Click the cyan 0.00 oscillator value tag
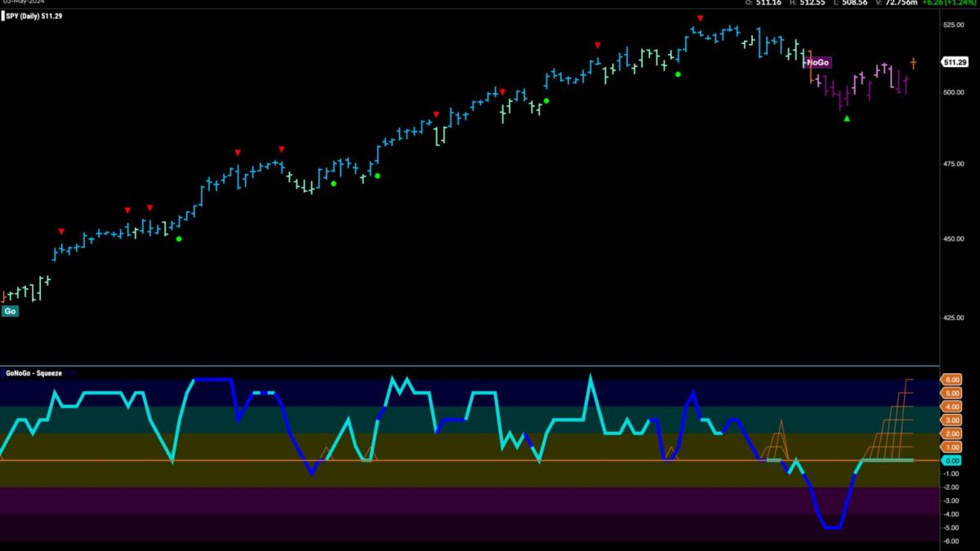 (952, 460)
